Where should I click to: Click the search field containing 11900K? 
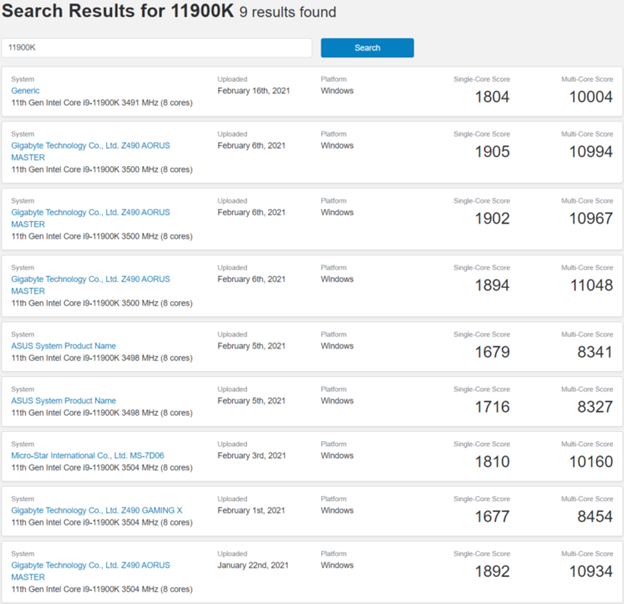coord(158,48)
